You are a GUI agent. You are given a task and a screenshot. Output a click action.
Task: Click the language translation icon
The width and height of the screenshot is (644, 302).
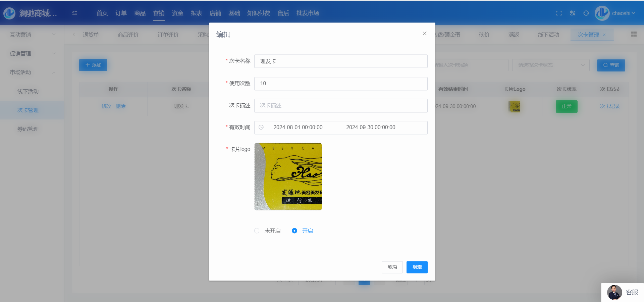coord(573,13)
